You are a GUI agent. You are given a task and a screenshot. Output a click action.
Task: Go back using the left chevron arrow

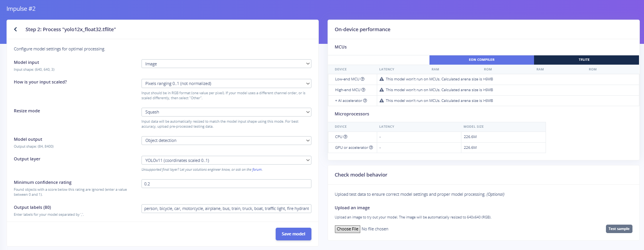(15, 29)
